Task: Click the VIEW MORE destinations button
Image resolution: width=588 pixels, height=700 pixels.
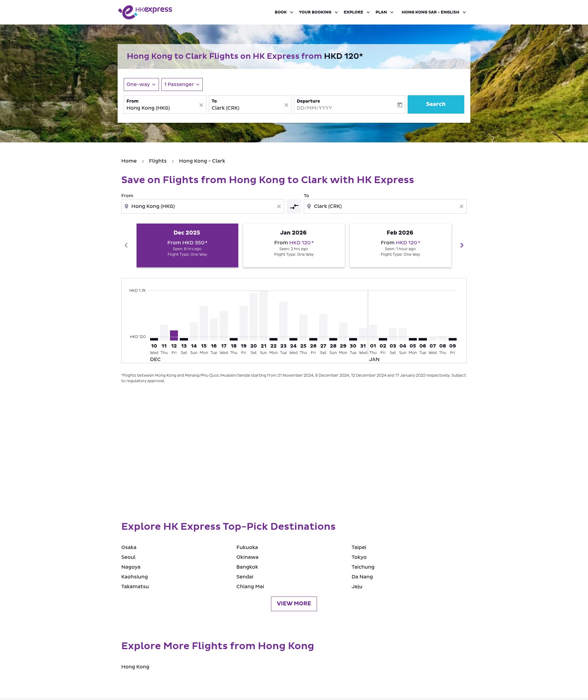Action: [x=294, y=604]
